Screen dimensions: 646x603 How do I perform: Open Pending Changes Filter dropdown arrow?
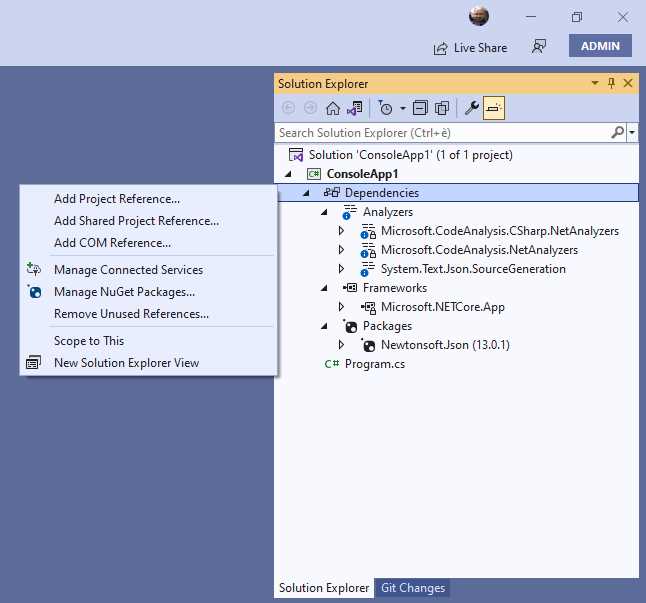pyautogui.click(x=403, y=109)
